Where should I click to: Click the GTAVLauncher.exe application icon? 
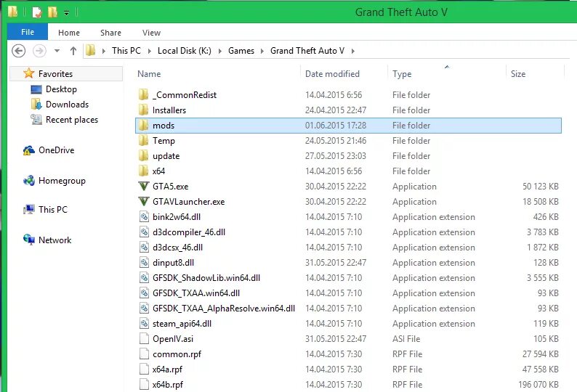click(143, 202)
